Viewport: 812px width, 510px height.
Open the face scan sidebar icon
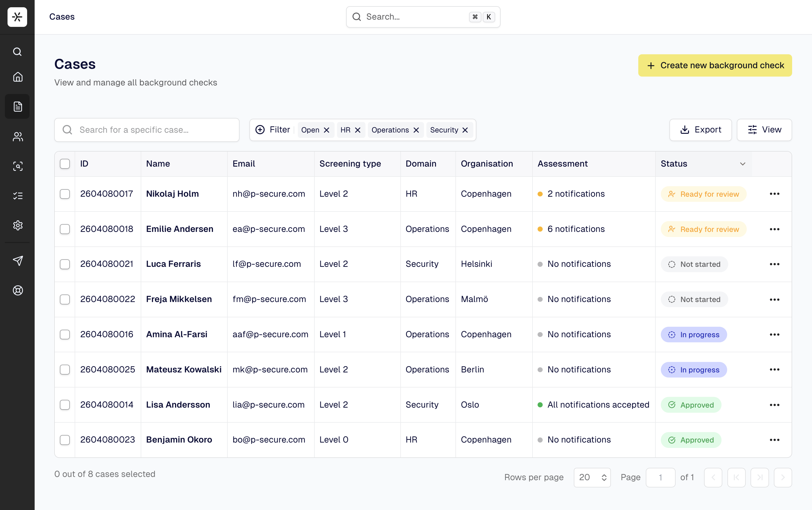pos(17,166)
